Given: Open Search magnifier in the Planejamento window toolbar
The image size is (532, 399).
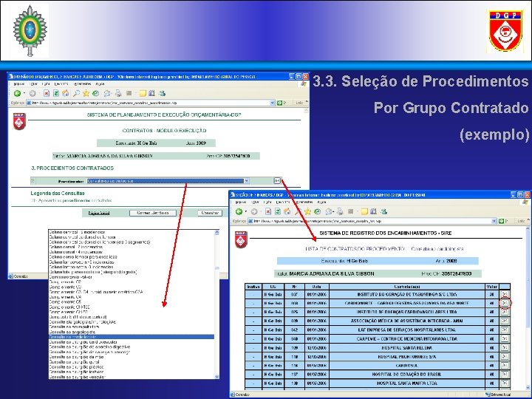Looking at the screenshot, I should click(x=77, y=93).
